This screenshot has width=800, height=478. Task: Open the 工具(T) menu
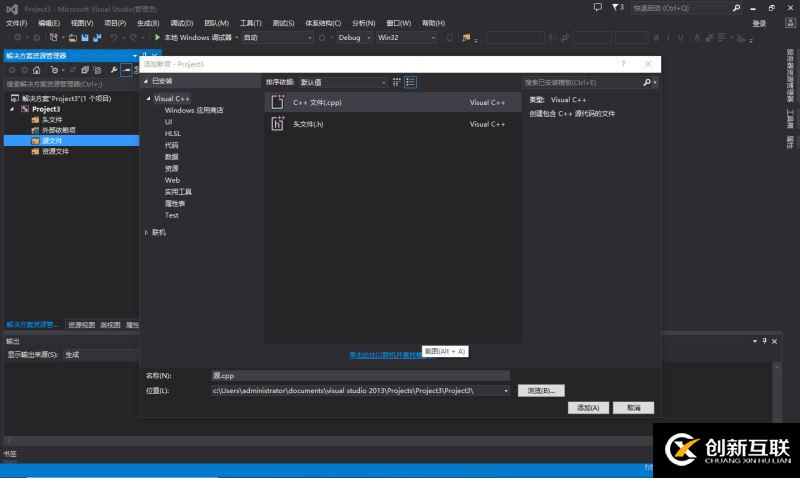[x=251, y=23]
